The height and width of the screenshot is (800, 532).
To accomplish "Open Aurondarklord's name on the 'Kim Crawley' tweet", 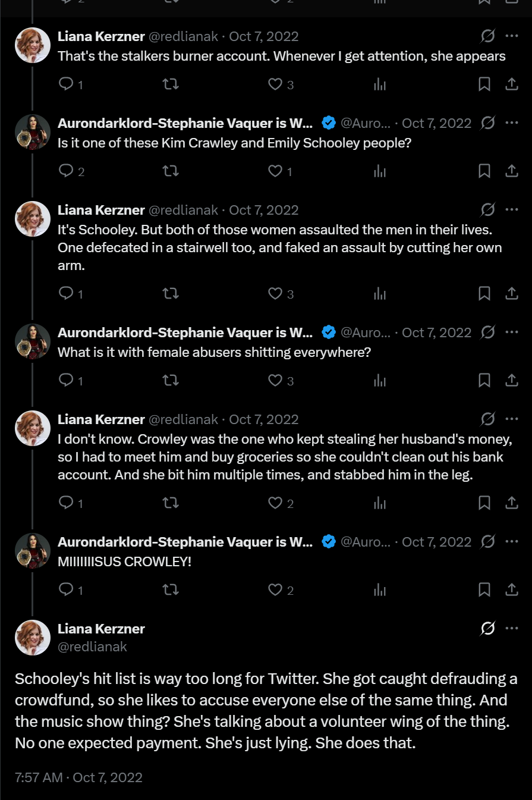I will pyautogui.click(x=185, y=123).
